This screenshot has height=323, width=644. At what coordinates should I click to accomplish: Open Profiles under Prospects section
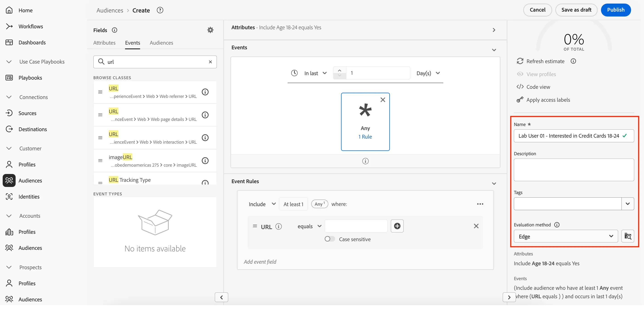[x=21, y=283]
